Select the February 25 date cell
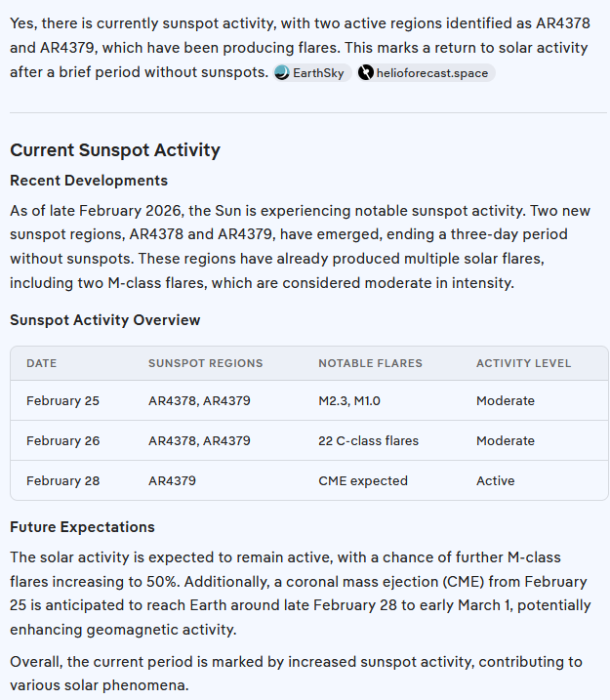Viewport: 610px width, 700px height. [x=62, y=401]
